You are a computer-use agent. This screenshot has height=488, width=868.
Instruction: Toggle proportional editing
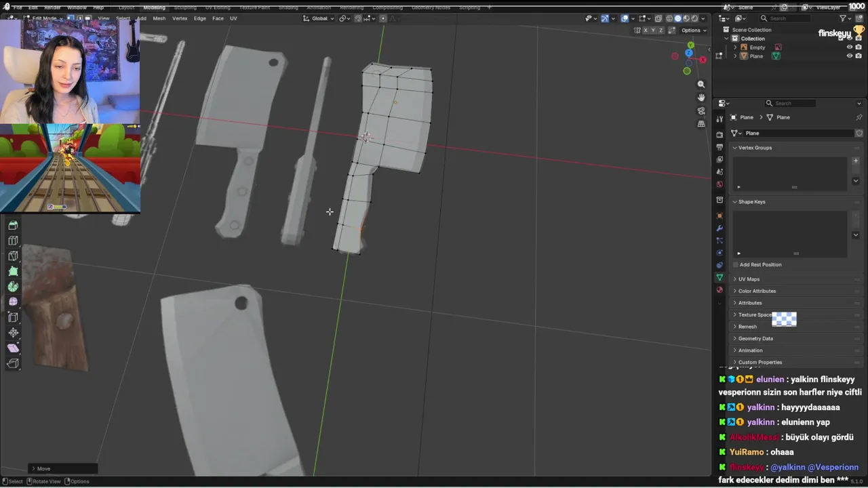pos(382,18)
